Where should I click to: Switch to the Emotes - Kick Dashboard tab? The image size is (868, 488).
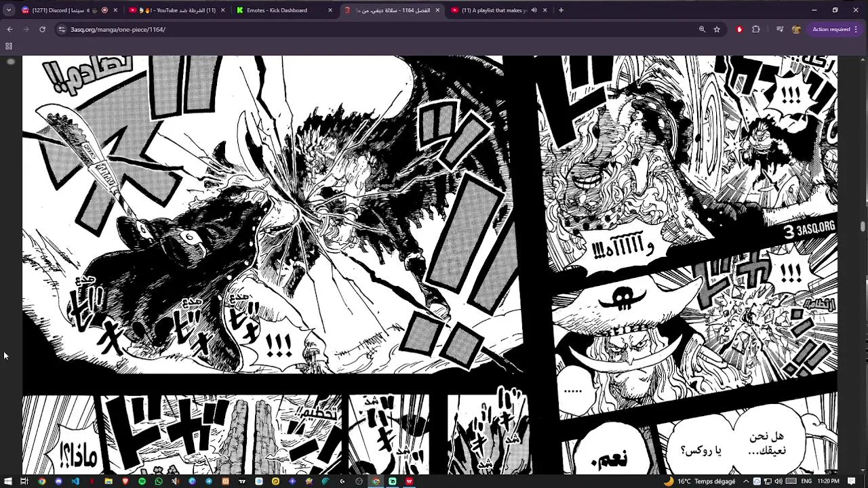coord(283,10)
